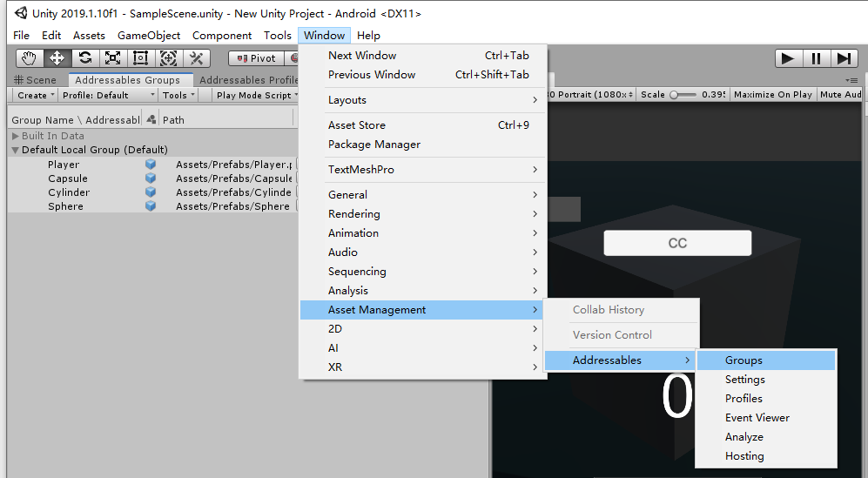Open Package Manager

click(423, 145)
